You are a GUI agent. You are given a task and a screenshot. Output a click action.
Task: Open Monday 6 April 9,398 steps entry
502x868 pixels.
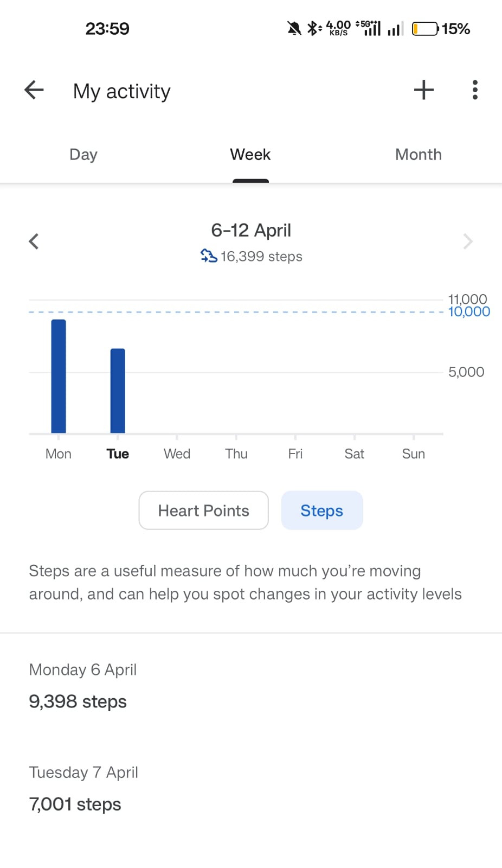251,686
